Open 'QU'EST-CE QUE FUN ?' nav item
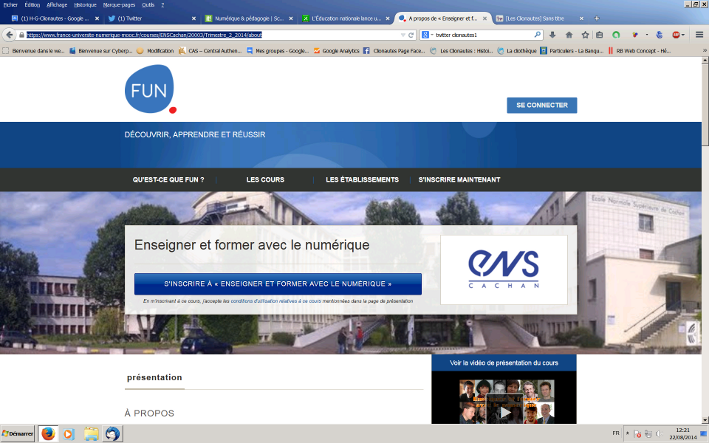This screenshot has height=443, width=709. (x=168, y=179)
